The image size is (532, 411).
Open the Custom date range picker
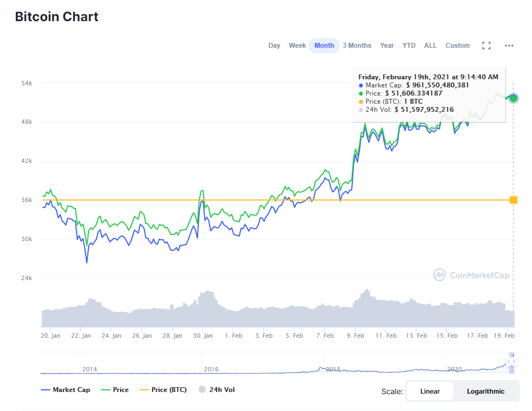click(458, 46)
